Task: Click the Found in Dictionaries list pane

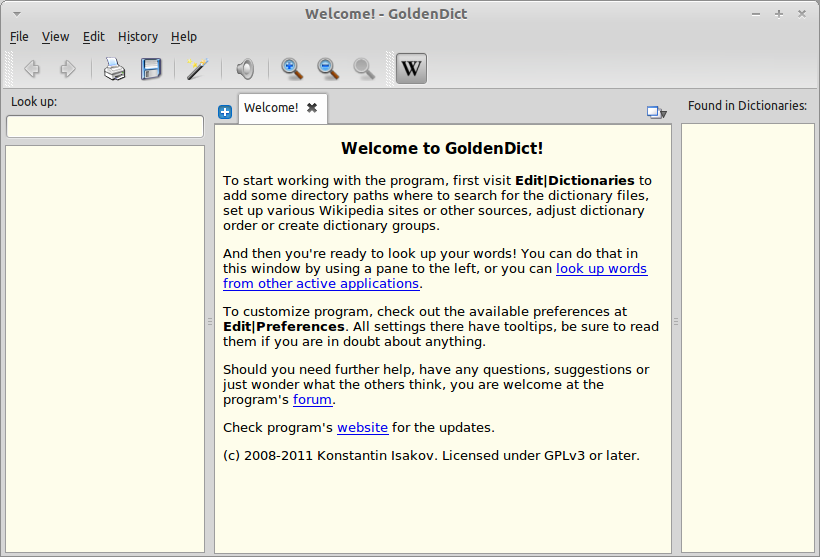Action: coord(748,338)
